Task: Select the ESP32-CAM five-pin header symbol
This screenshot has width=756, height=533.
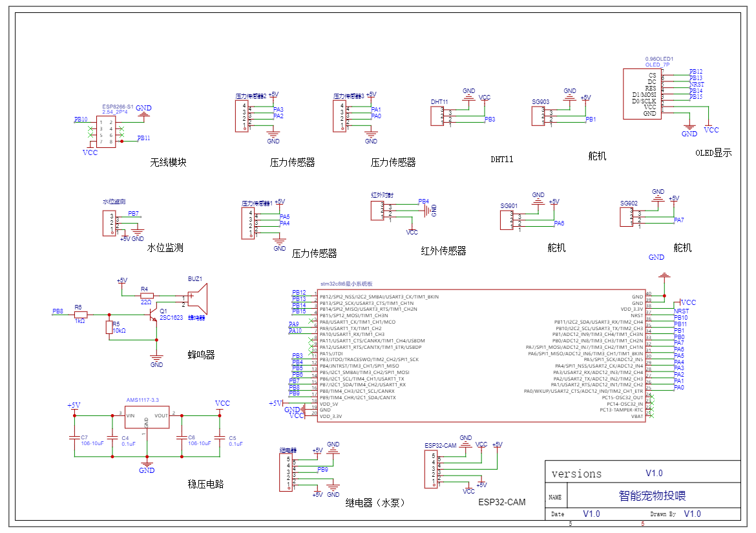Action: pyautogui.click(x=431, y=470)
